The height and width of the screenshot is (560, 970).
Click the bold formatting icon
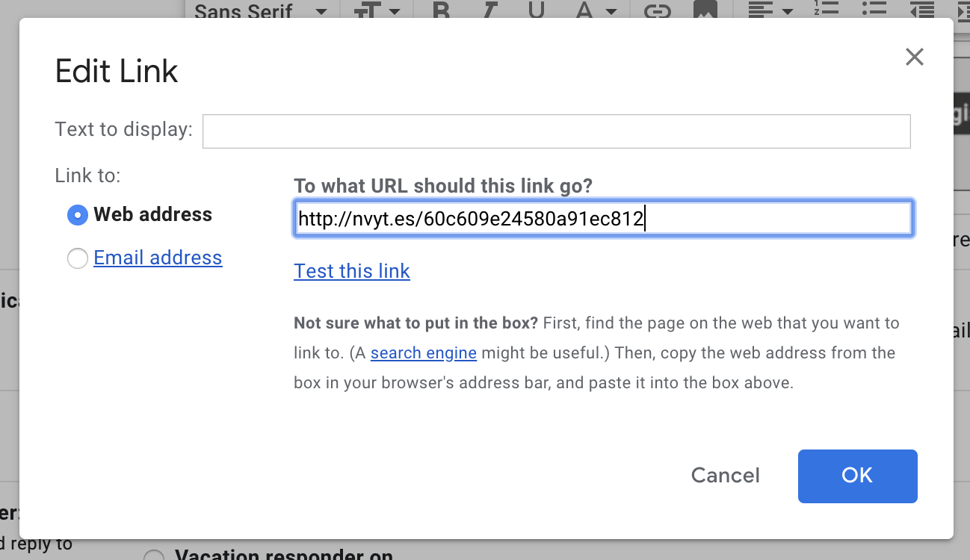pos(442,10)
